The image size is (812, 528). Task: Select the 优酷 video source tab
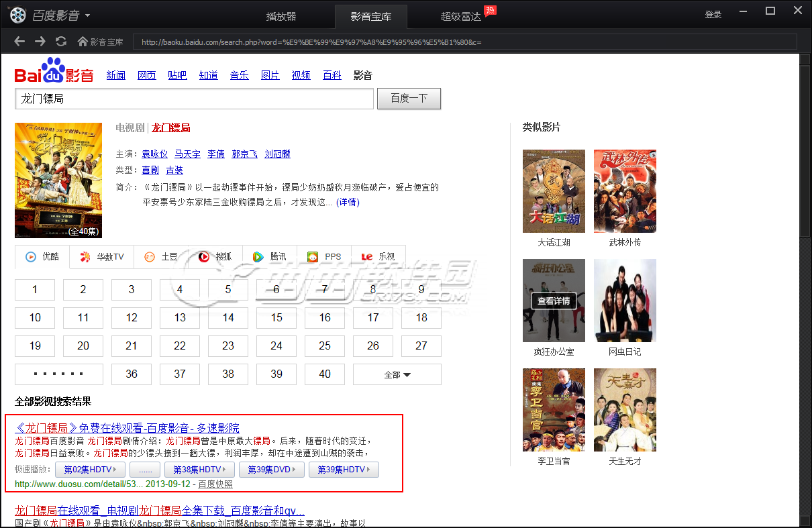[42, 256]
